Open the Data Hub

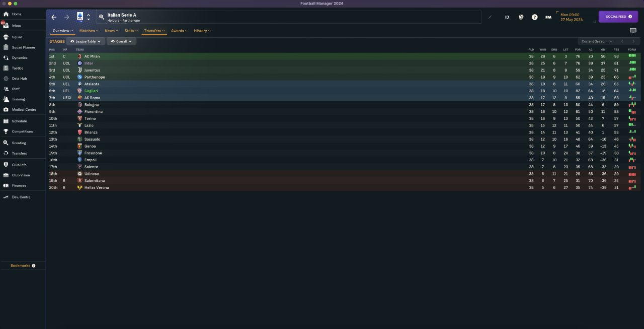click(19, 79)
